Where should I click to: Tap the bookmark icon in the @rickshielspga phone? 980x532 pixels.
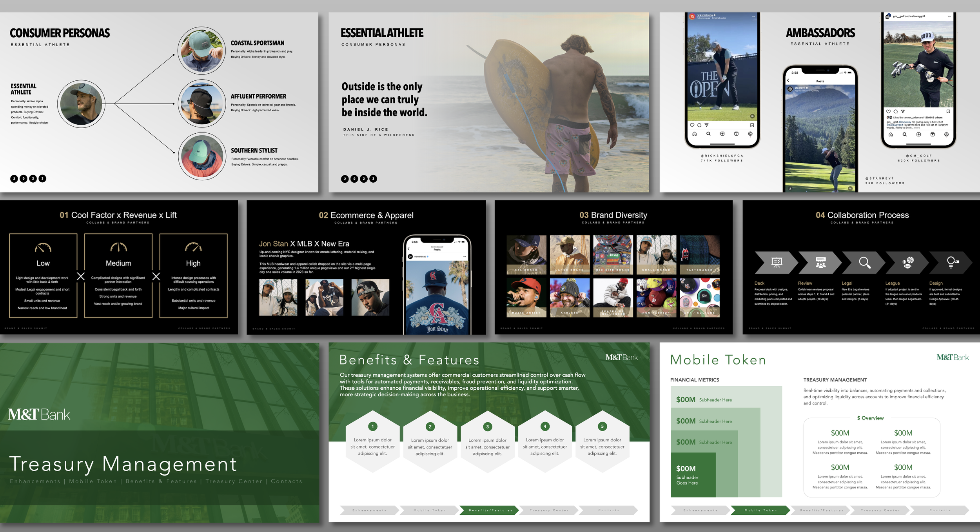pos(752,125)
